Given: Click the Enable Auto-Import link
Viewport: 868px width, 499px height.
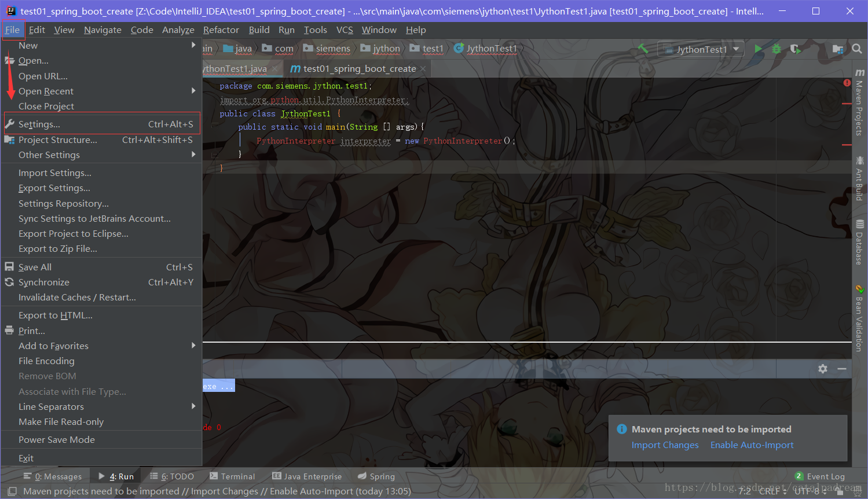Looking at the screenshot, I should point(752,445).
